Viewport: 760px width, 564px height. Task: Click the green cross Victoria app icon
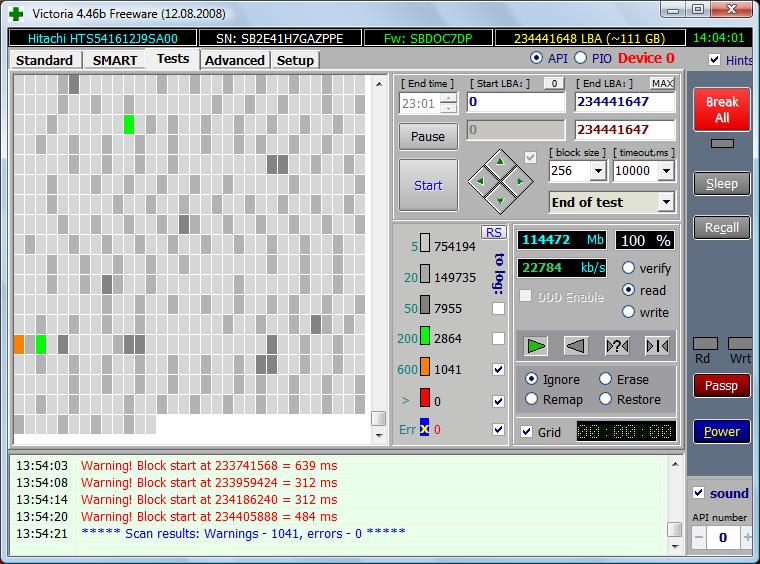click(x=16, y=14)
